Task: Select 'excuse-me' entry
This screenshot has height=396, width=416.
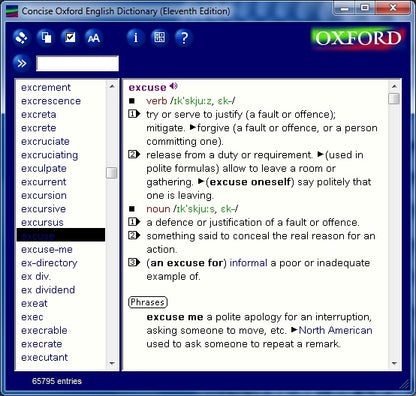Action: (x=47, y=249)
